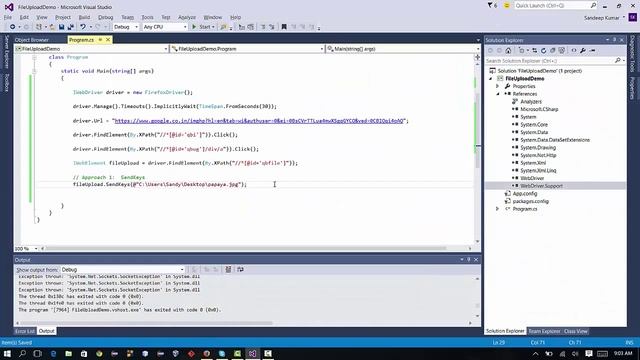Toggle a bookmark using the bookmark icon
The image size is (640, 360).
[x=284, y=27]
